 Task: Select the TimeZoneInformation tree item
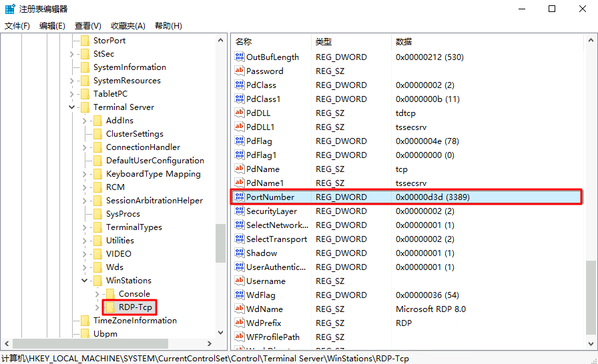[x=135, y=321]
